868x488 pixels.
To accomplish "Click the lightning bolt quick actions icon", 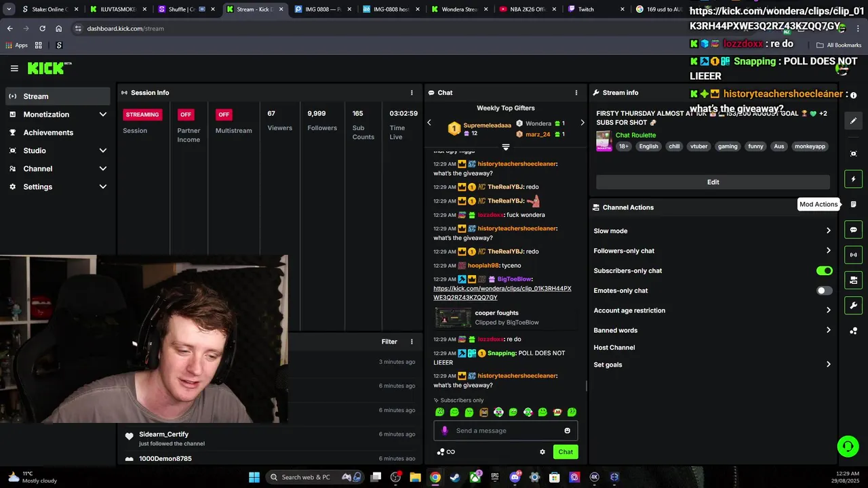I will tap(854, 180).
